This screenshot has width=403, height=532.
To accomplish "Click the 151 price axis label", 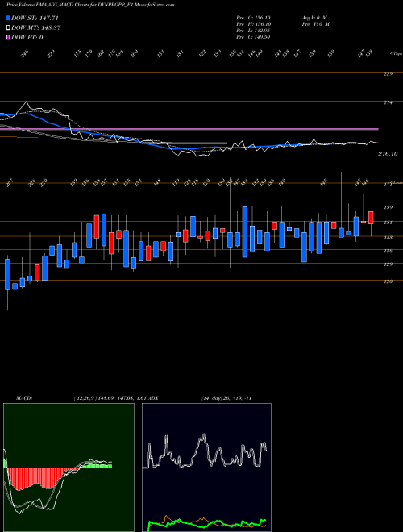I will [x=388, y=222].
